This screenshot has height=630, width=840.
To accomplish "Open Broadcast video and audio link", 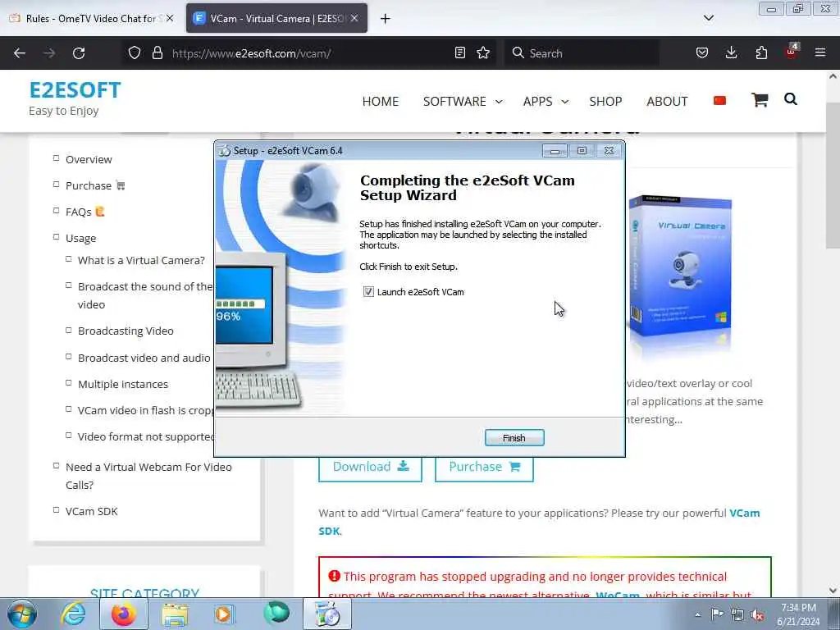I will (x=144, y=358).
